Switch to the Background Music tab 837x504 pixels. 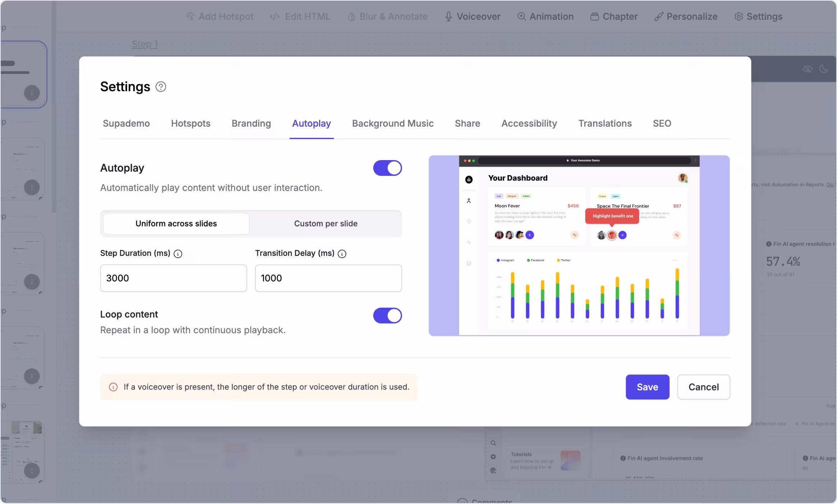(393, 123)
